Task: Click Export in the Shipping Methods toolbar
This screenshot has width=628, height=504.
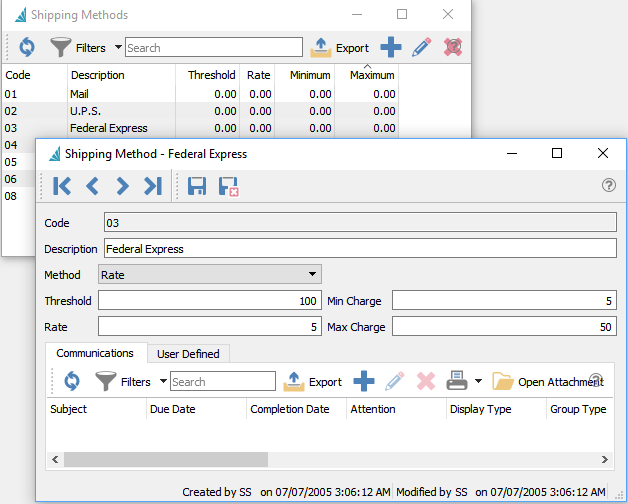Action: (340, 47)
